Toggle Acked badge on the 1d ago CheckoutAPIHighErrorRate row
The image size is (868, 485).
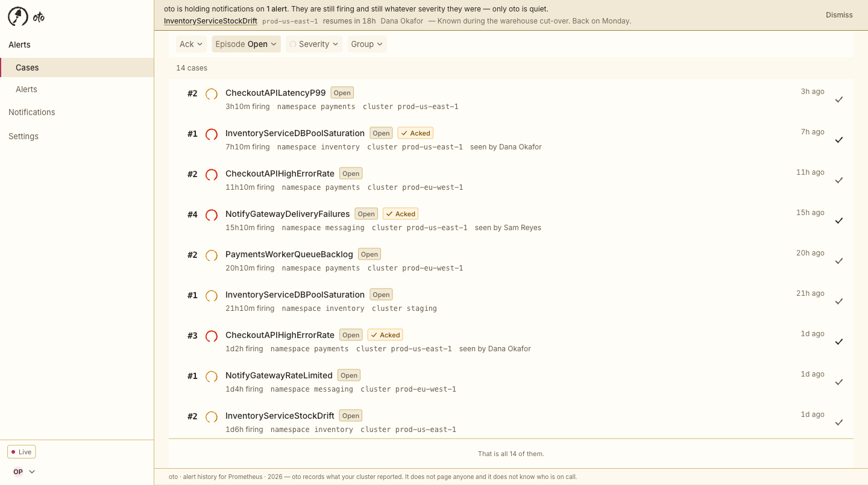(385, 335)
